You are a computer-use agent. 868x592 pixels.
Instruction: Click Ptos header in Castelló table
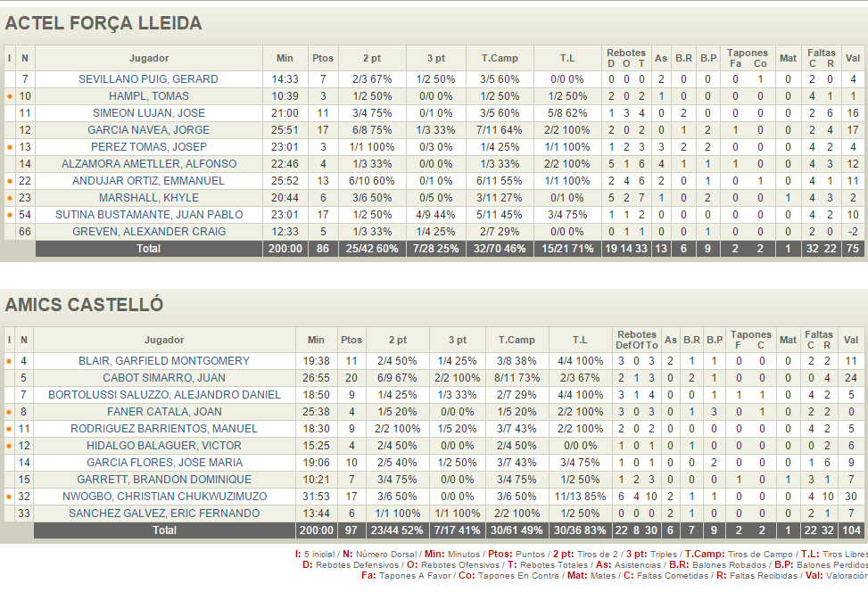click(351, 340)
